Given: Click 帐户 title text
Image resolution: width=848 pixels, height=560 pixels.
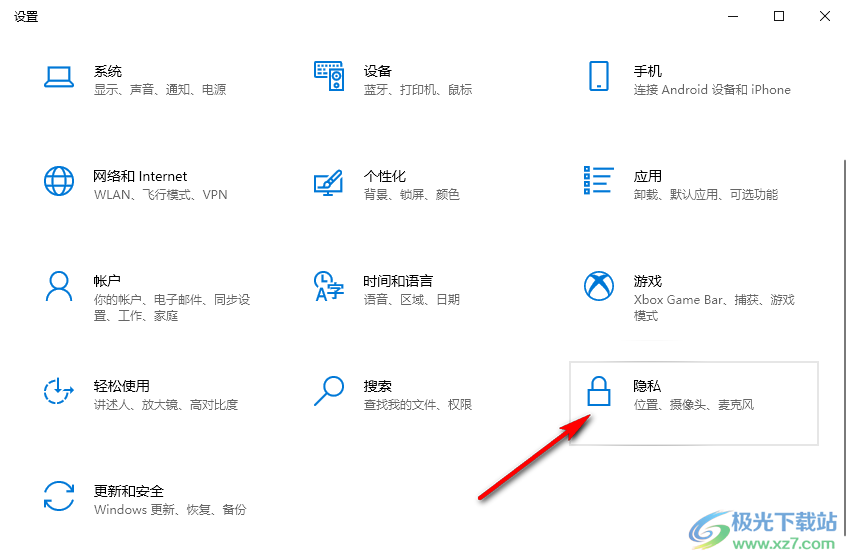Looking at the screenshot, I should tap(107, 281).
